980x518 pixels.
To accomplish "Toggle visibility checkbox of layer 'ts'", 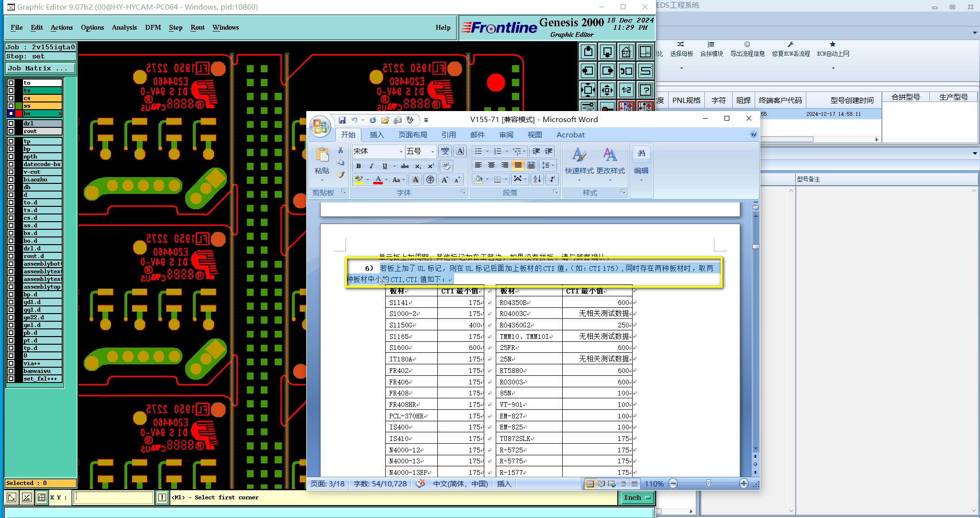I will pos(11,90).
